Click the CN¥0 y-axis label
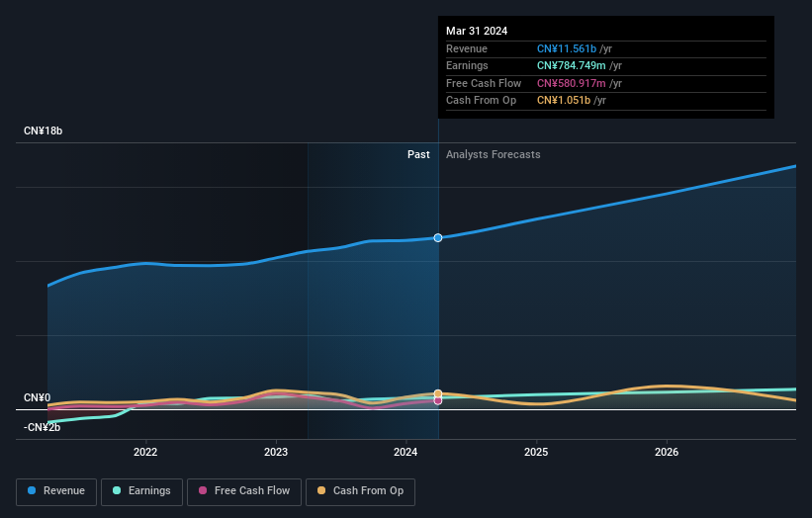Viewport: 812px width, 518px height. point(38,398)
